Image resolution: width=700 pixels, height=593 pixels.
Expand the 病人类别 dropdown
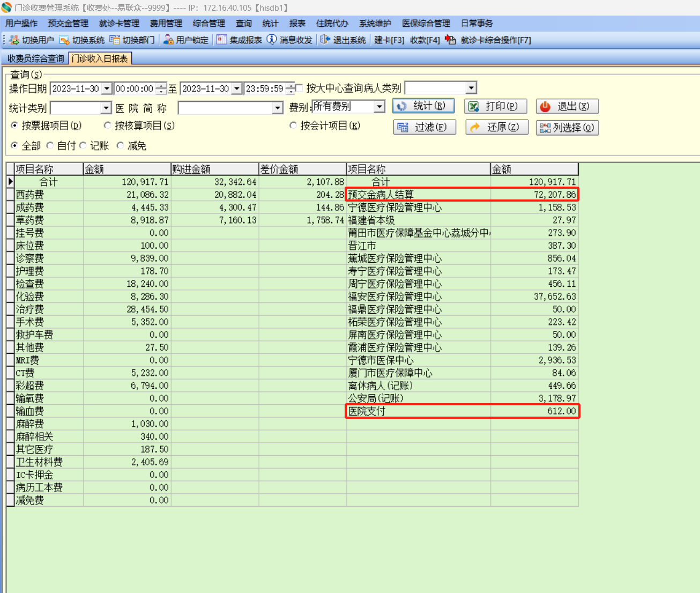[x=471, y=88]
